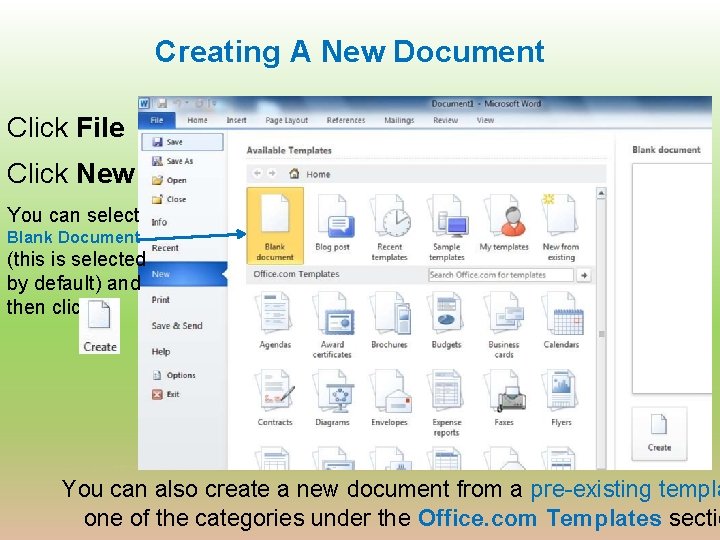Image resolution: width=720 pixels, height=540 pixels.
Task: Select the Blank document template
Action: point(275,226)
